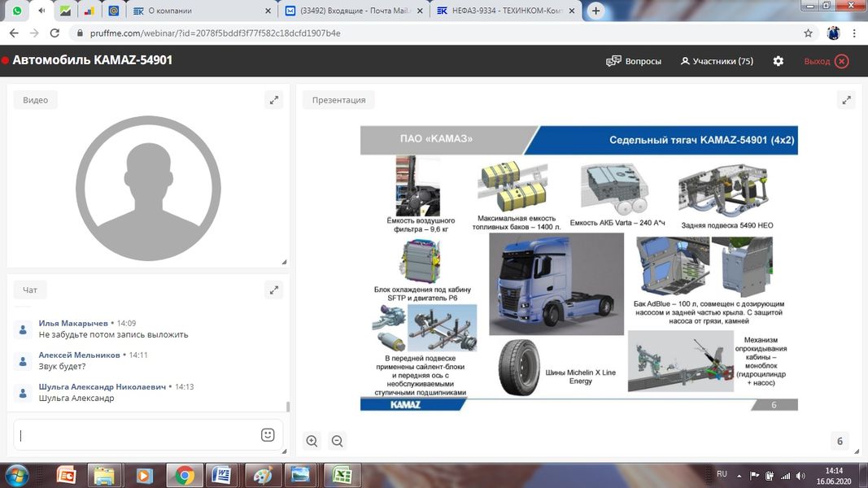
Task: Click the slide number 6 indicator
Action: [x=840, y=441]
